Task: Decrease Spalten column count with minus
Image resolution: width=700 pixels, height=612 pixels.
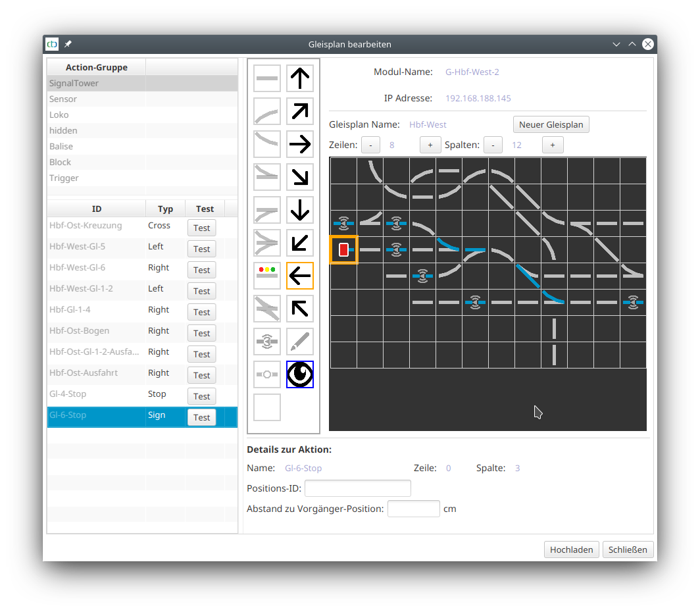Action: (493, 145)
